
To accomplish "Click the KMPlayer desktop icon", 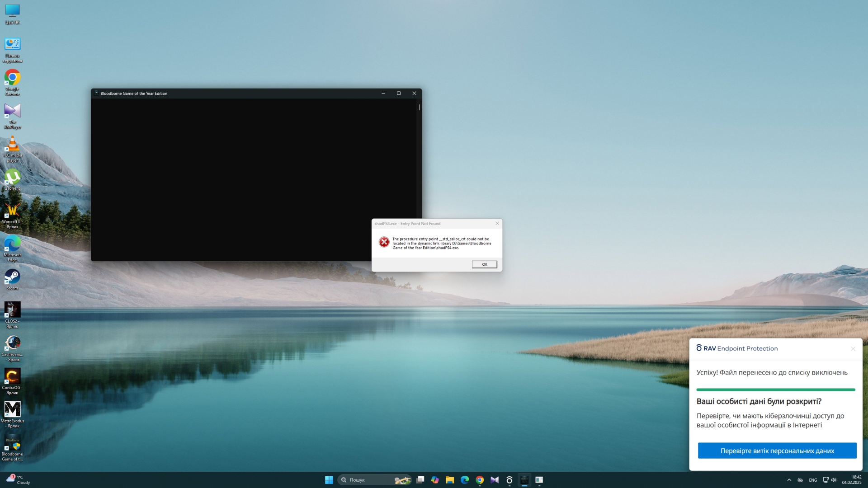I will click(x=12, y=111).
